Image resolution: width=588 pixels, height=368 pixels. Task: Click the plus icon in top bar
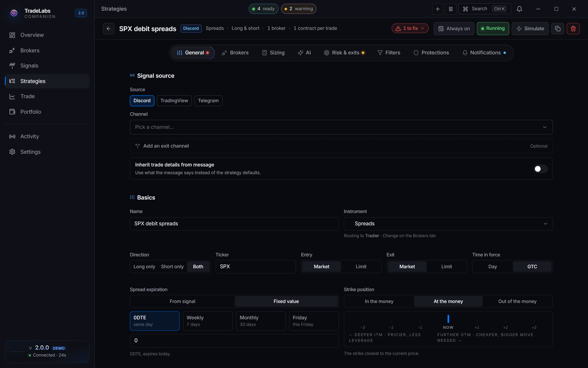pyautogui.click(x=438, y=9)
